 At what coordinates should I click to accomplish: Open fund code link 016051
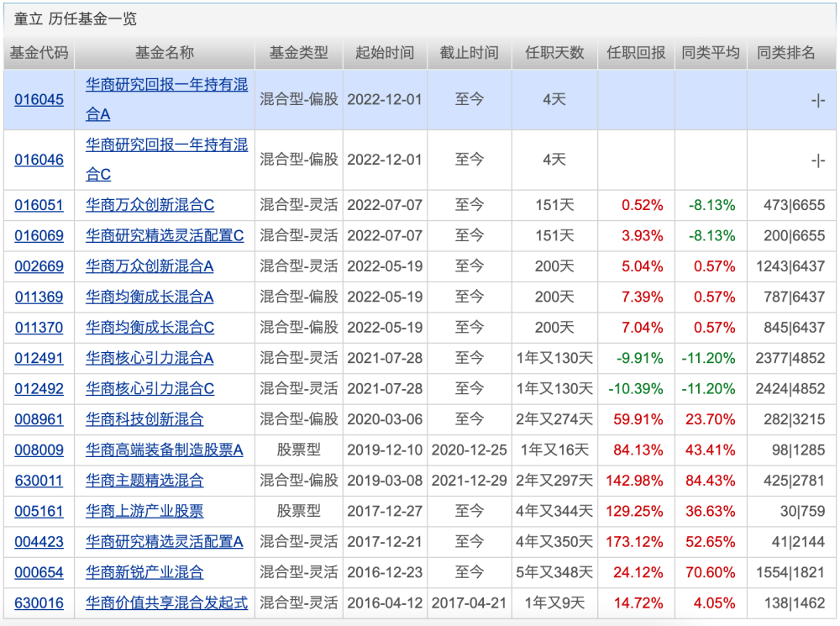pyautogui.click(x=39, y=205)
